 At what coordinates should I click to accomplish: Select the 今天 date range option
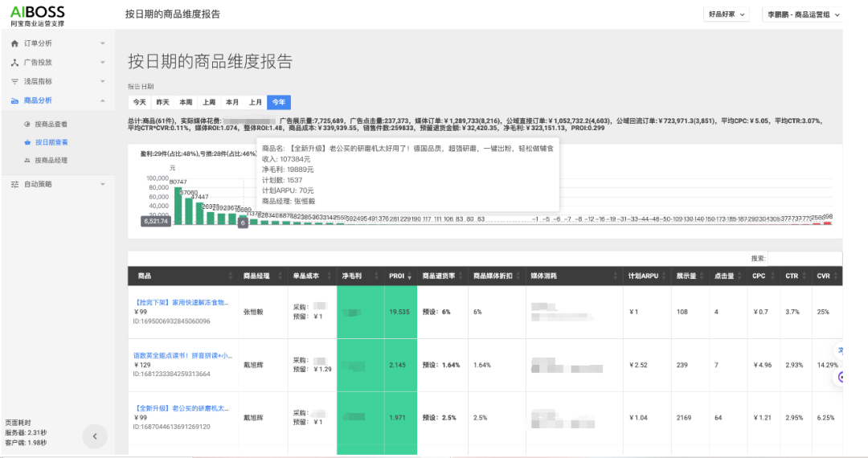coord(140,102)
